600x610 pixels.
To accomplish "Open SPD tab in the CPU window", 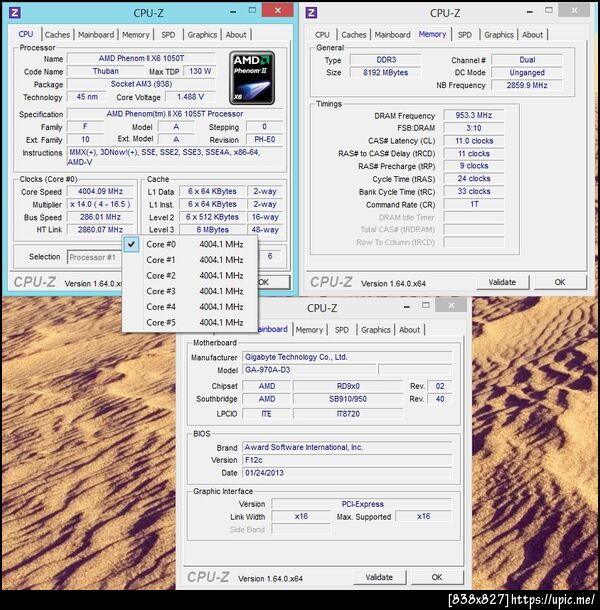I will [x=168, y=35].
